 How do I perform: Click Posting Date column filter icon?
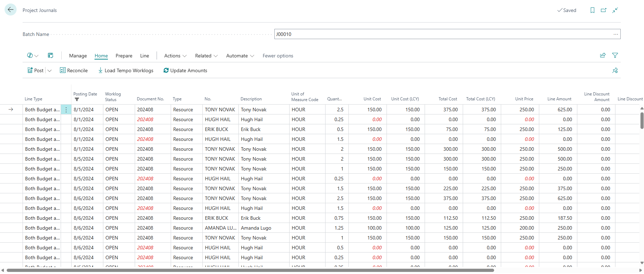pyautogui.click(x=77, y=100)
